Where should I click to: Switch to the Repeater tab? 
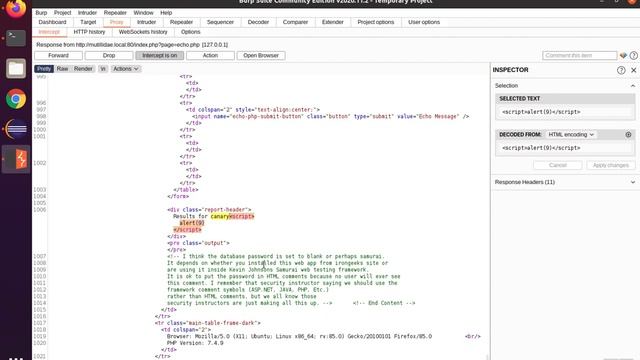click(x=181, y=22)
